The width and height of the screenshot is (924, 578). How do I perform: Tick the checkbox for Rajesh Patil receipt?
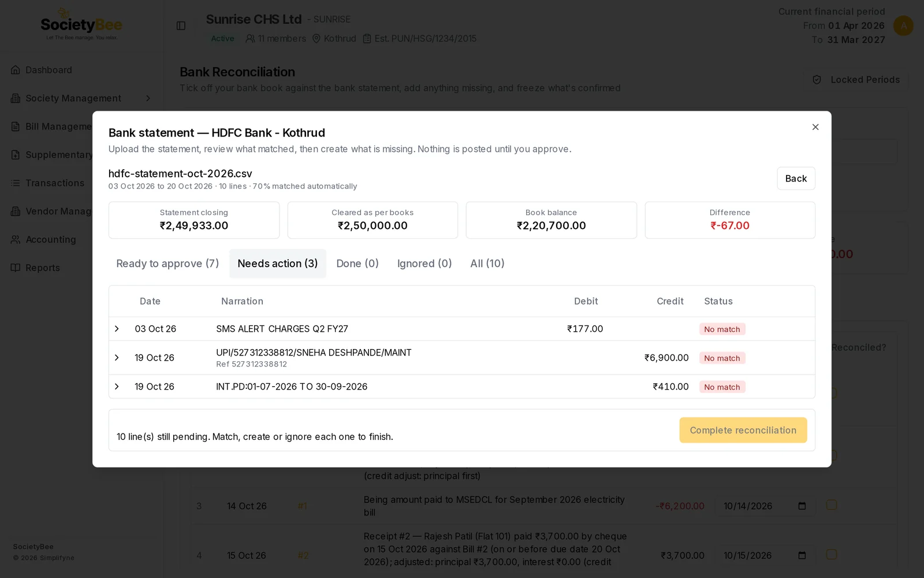tap(832, 554)
